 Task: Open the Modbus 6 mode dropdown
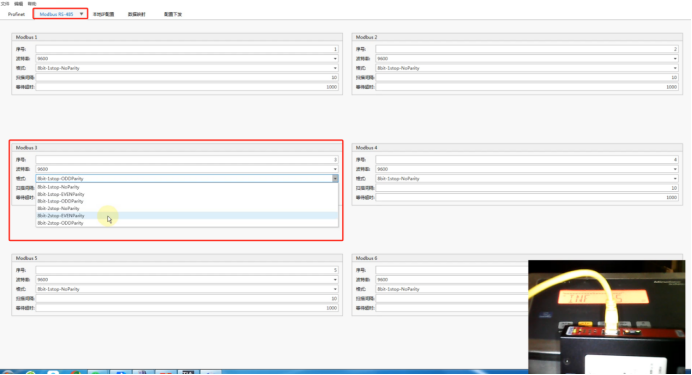tap(451, 289)
